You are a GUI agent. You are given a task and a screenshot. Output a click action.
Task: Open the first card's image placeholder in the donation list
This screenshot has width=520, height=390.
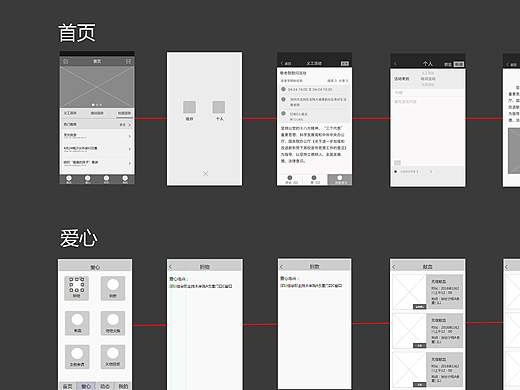click(x=409, y=292)
